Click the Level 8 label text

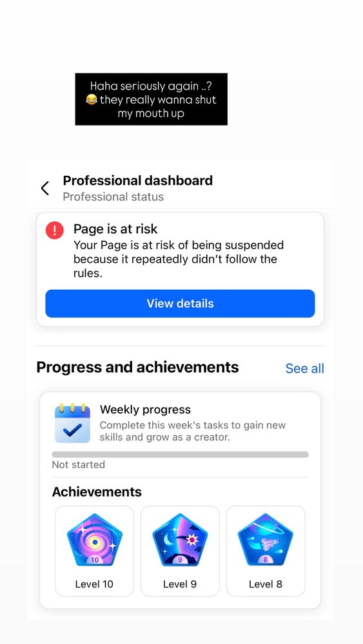[x=266, y=584]
